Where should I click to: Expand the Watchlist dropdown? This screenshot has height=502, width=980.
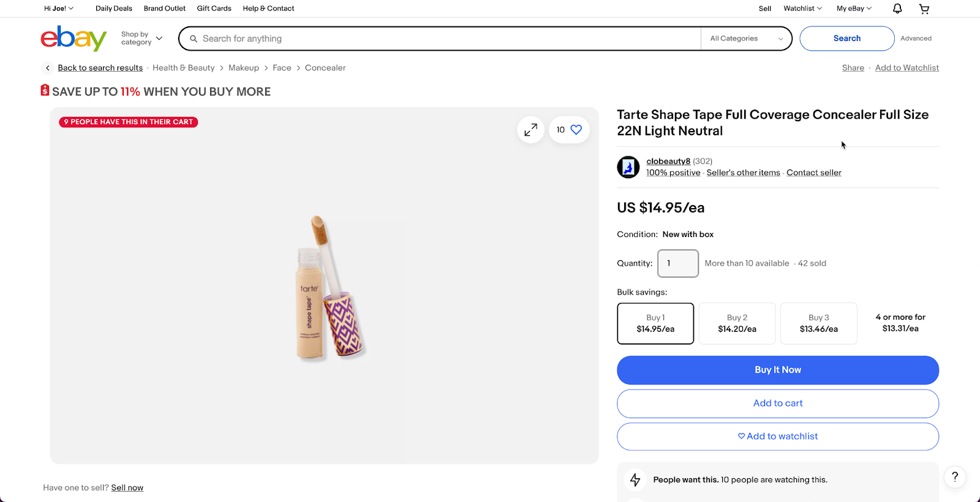coord(802,9)
